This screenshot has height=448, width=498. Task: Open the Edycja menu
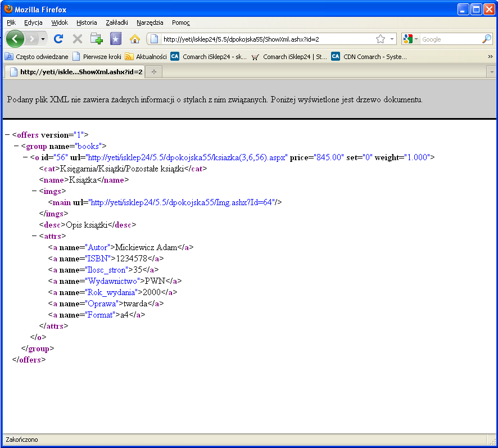click(33, 22)
